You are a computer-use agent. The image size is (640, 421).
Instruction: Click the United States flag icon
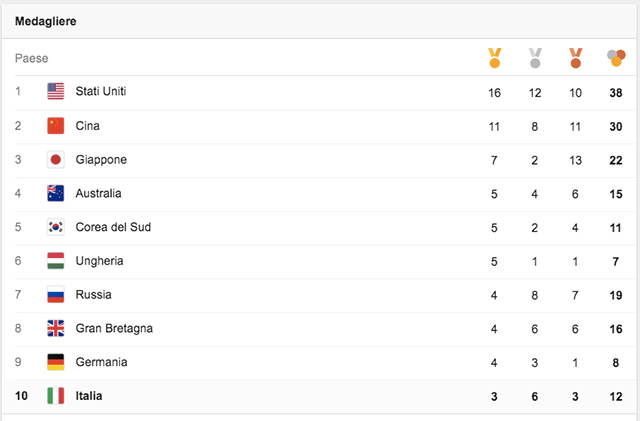tap(56, 92)
